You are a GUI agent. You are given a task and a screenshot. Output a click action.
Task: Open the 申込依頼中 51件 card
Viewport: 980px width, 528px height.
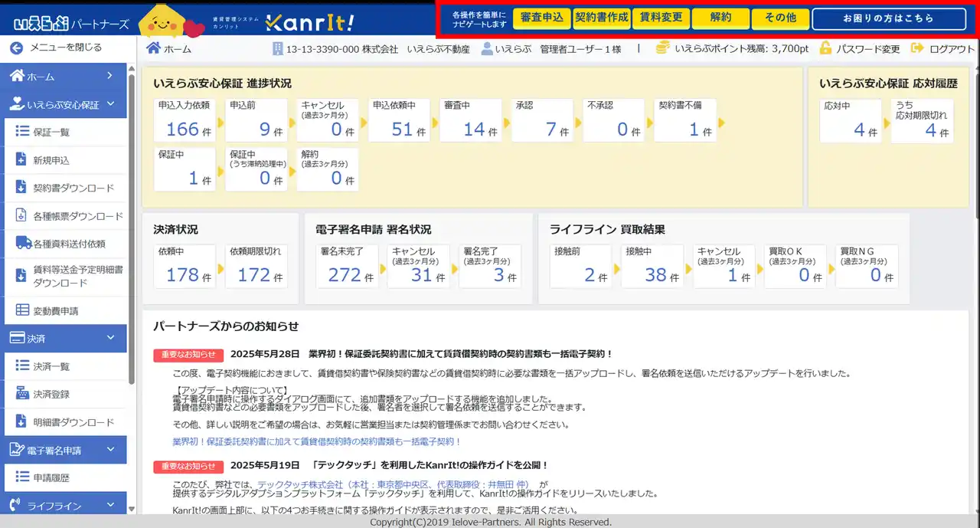[x=399, y=120]
